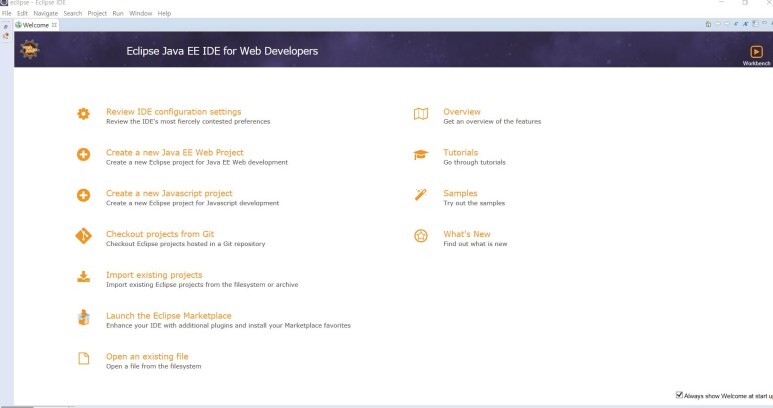Open the Help menu
The image size is (773, 408).
(x=164, y=13)
